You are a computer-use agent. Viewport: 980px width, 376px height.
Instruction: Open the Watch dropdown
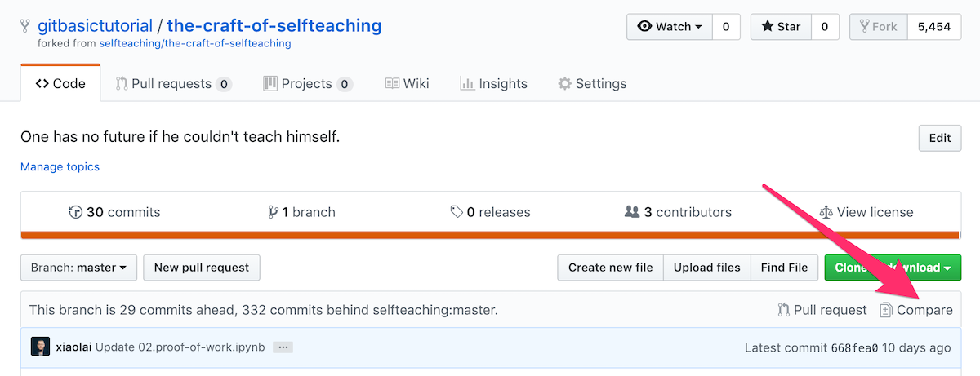(670, 27)
